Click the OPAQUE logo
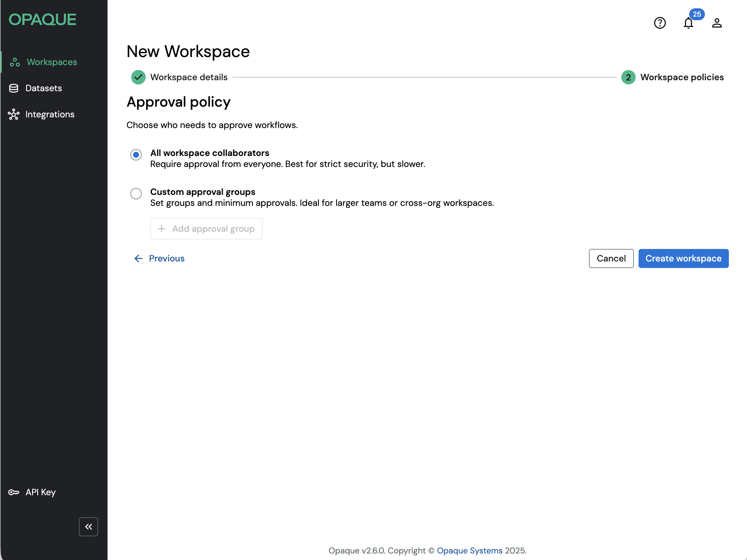 tap(42, 20)
